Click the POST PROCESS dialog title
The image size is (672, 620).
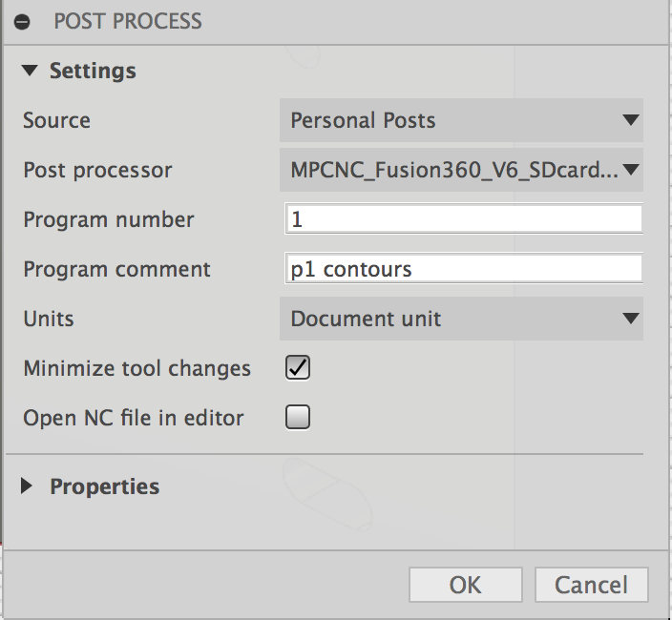[128, 21]
